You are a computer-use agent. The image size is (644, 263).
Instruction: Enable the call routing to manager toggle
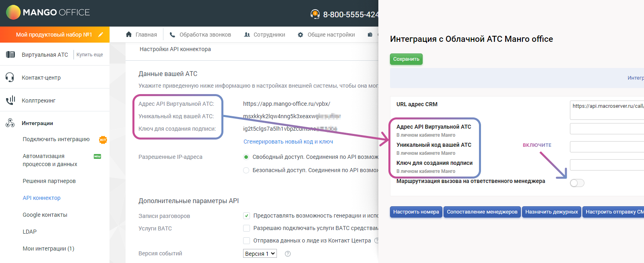point(577,183)
